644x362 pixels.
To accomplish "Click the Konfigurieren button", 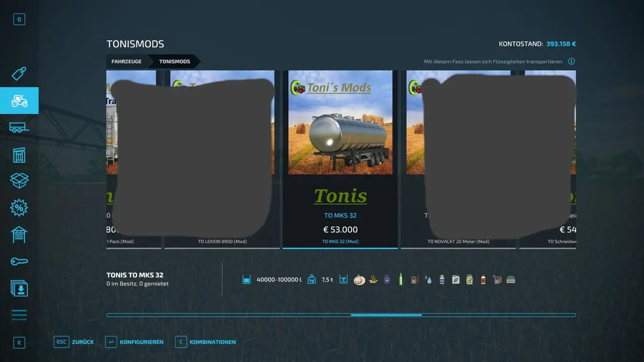I will (135, 342).
